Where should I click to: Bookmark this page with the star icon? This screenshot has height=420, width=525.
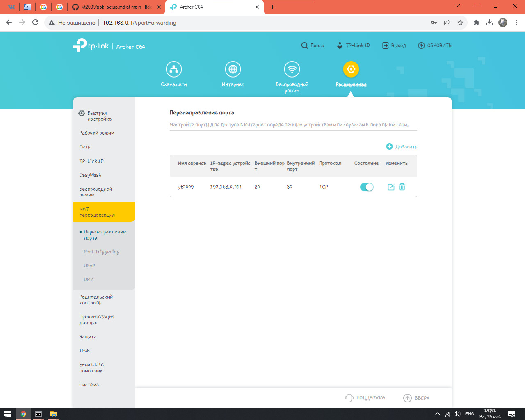[x=460, y=23]
